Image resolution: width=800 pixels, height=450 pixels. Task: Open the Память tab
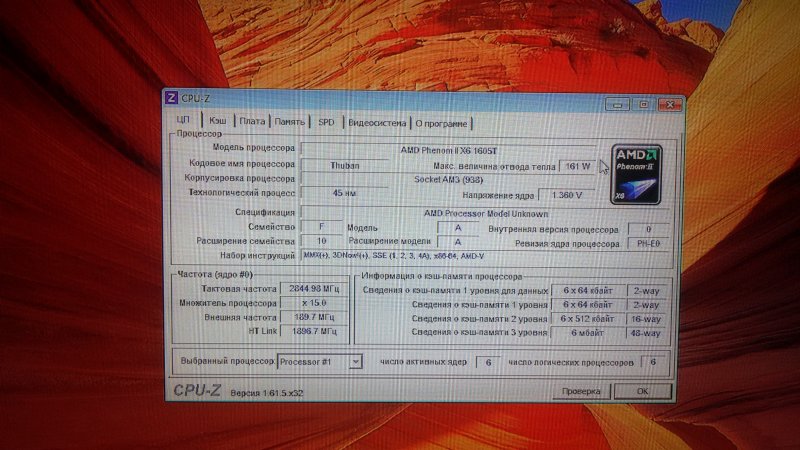coord(290,122)
